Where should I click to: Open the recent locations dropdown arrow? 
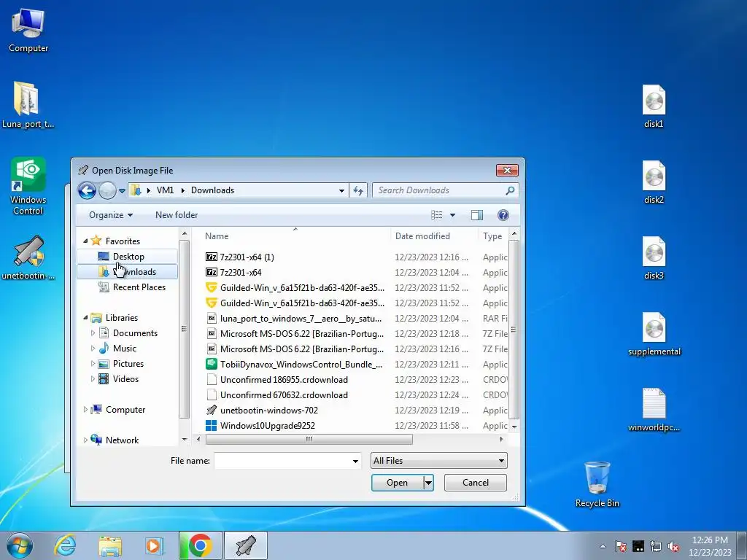click(x=122, y=191)
